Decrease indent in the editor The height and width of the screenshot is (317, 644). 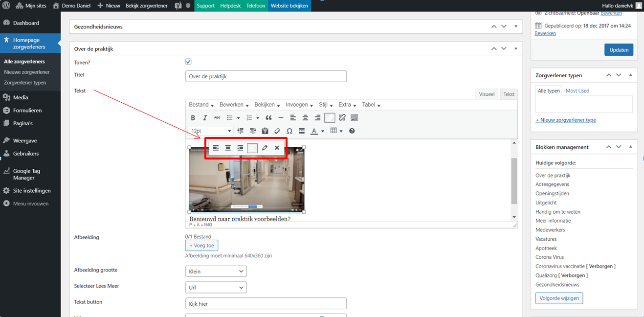pos(241,131)
